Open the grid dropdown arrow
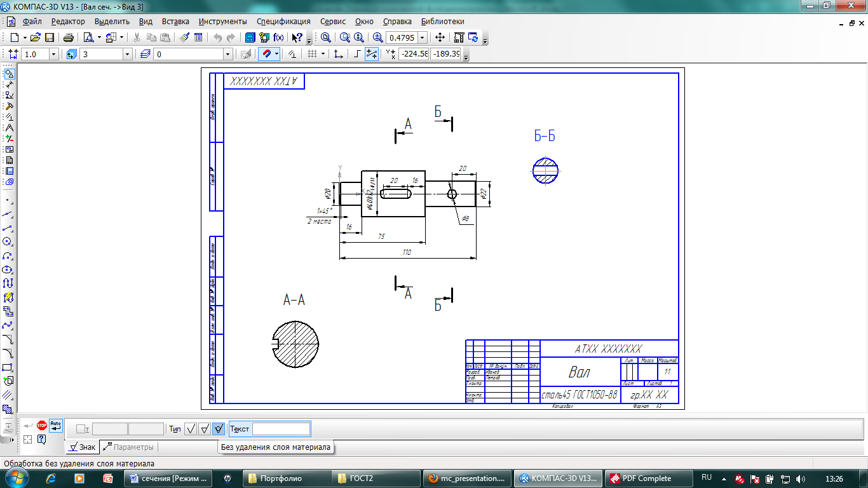The width and height of the screenshot is (868, 488). 323,54
